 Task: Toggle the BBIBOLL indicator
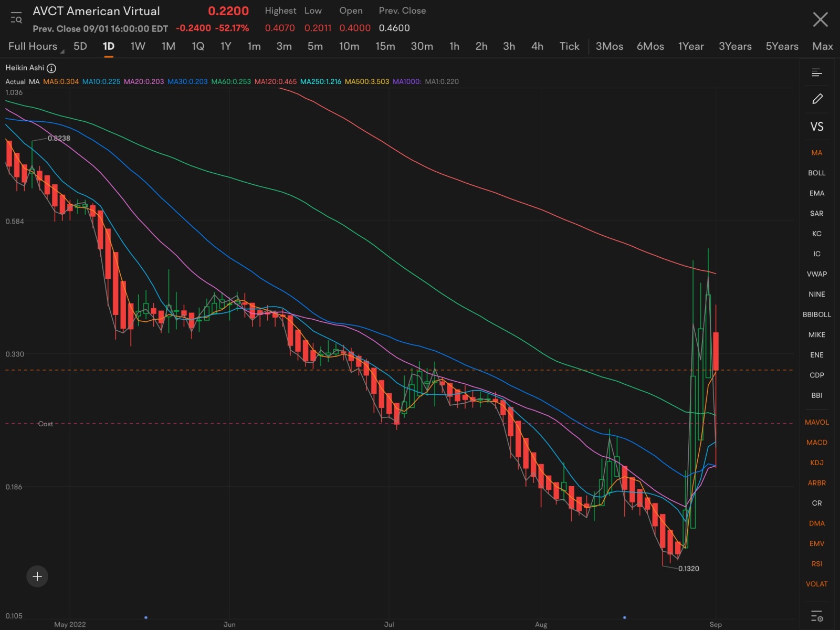pyautogui.click(x=817, y=314)
